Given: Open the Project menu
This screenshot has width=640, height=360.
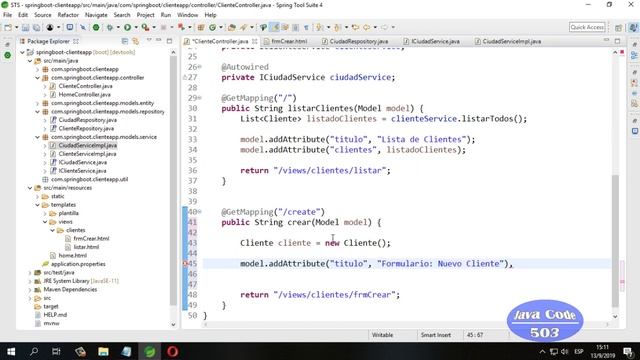Looking at the screenshot, I should tap(145, 15).
